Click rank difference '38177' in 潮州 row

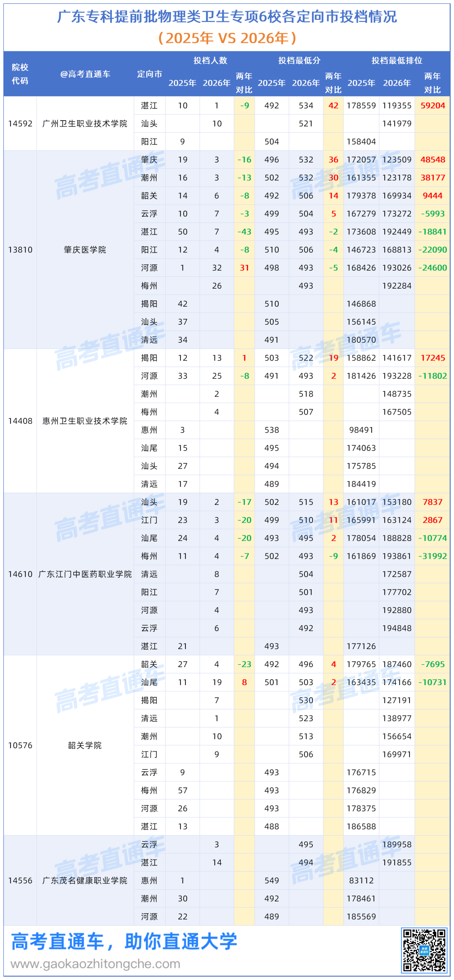[x=433, y=178]
